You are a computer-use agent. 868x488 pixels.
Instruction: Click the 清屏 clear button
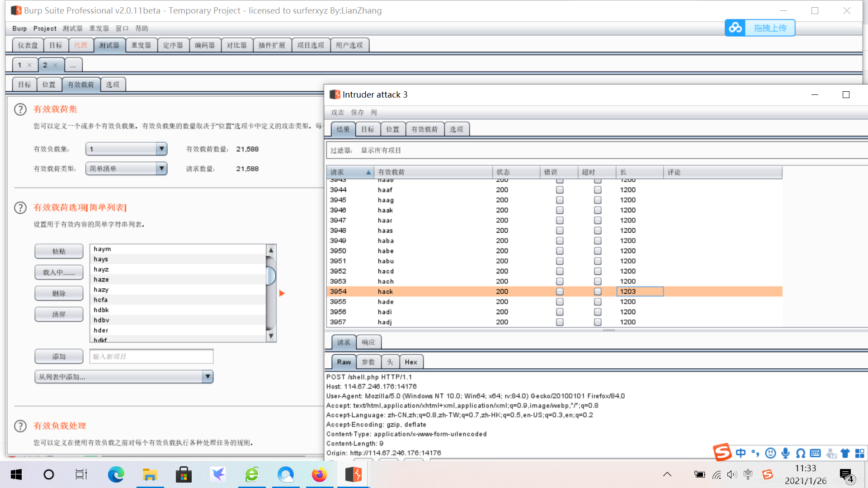pyautogui.click(x=59, y=314)
